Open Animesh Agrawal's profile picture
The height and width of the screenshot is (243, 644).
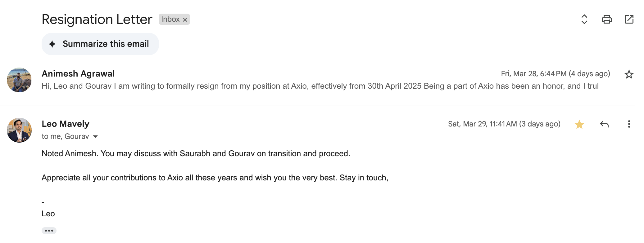click(x=19, y=80)
